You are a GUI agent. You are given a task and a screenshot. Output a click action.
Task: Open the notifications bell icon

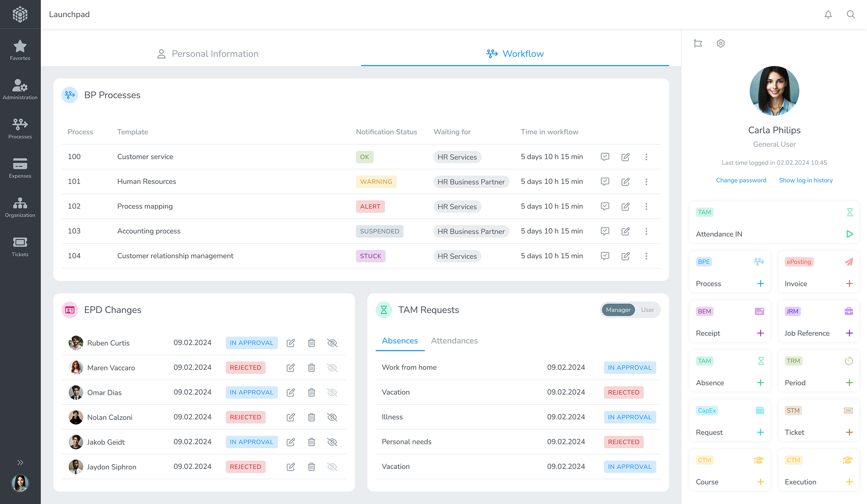tap(828, 14)
